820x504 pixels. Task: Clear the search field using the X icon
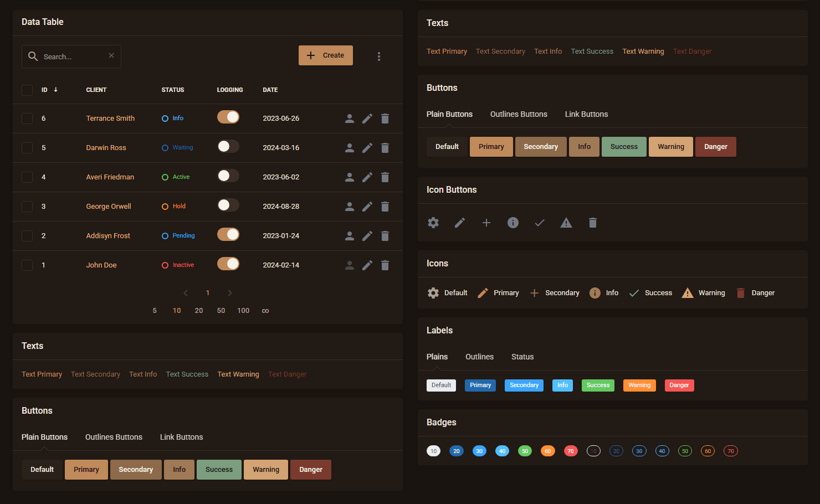click(x=111, y=55)
